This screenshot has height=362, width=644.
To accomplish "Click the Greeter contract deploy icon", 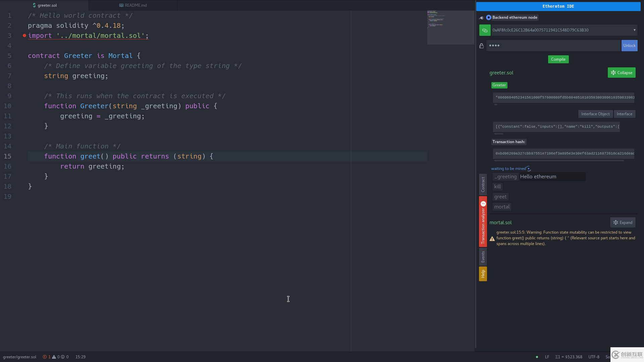I will click(x=499, y=85).
